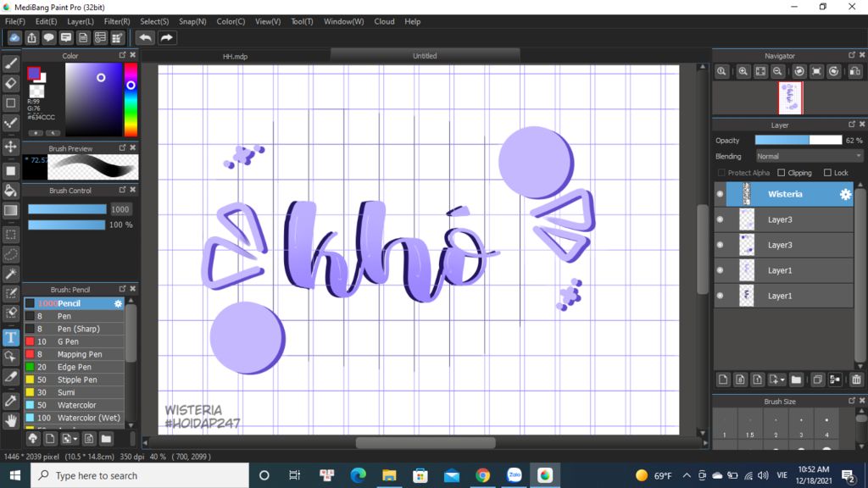Image resolution: width=868 pixels, height=488 pixels.
Task: Open the Cloud menu
Action: click(x=384, y=21)
